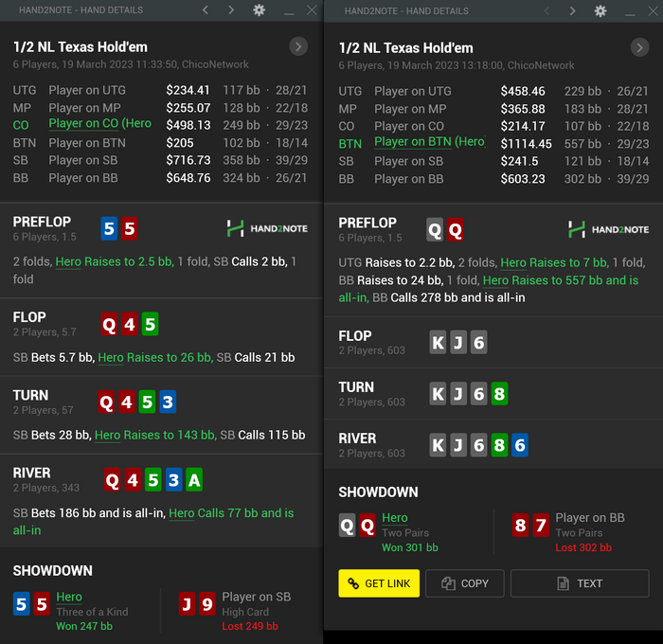This screenshot has width=663, height=644.
Task: Click 'Lost 302 bb' in right showdown
Action: click(x=583, y=547)
